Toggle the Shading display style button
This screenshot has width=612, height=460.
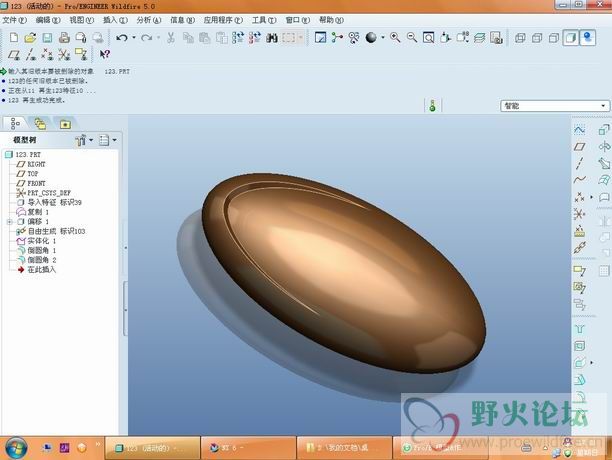pyautogui.click(x=571, y=38)
